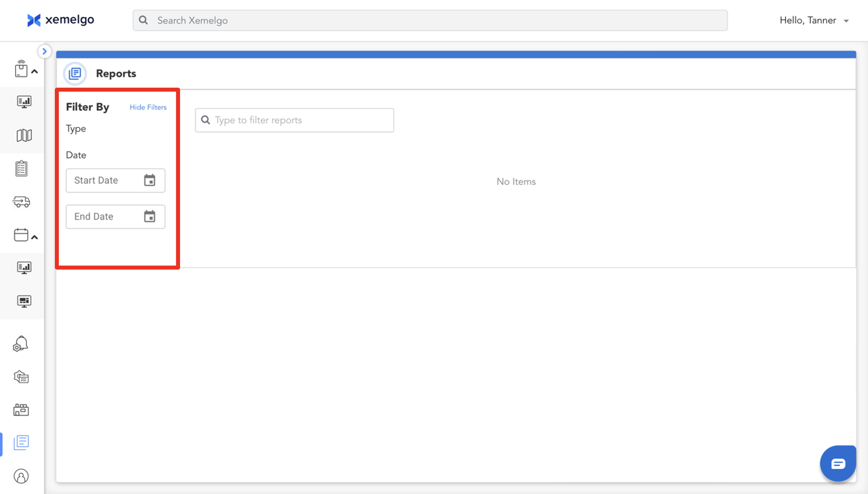The width and height of the screenshot is (868, 494).
Task: Click the Search Xemelgo field
Action: (430, 20)
